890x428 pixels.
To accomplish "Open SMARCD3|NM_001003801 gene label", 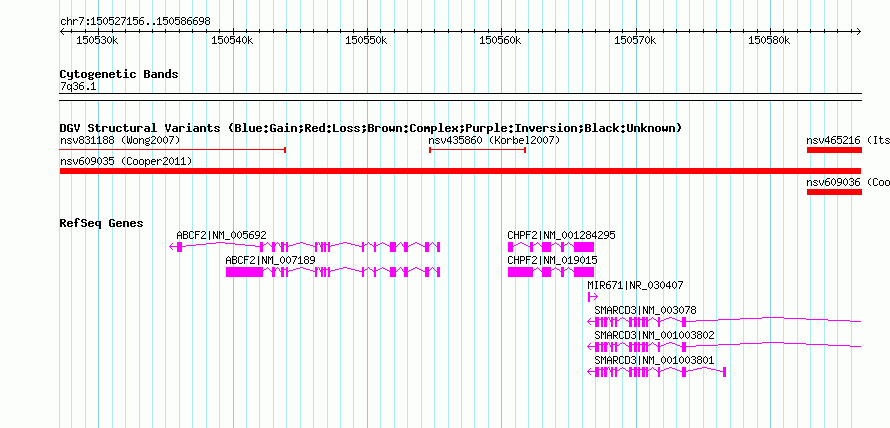I will tap(654, 360).
